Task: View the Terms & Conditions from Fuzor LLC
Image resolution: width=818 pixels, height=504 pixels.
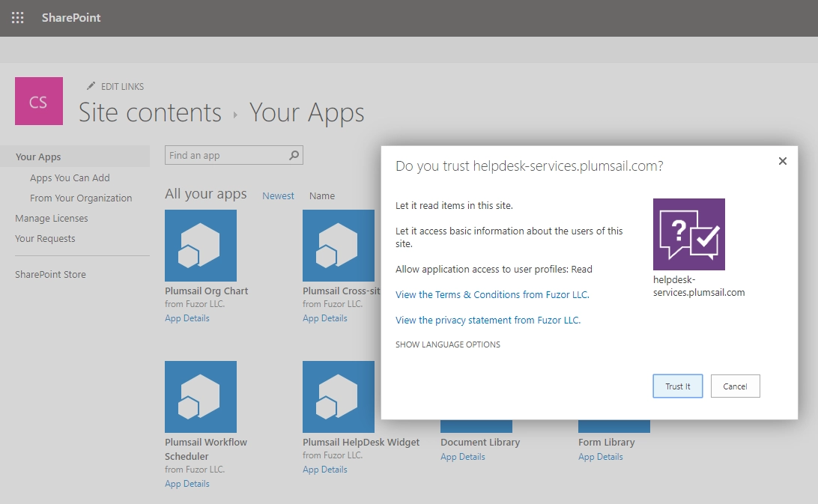Action: tap(492, 295)
